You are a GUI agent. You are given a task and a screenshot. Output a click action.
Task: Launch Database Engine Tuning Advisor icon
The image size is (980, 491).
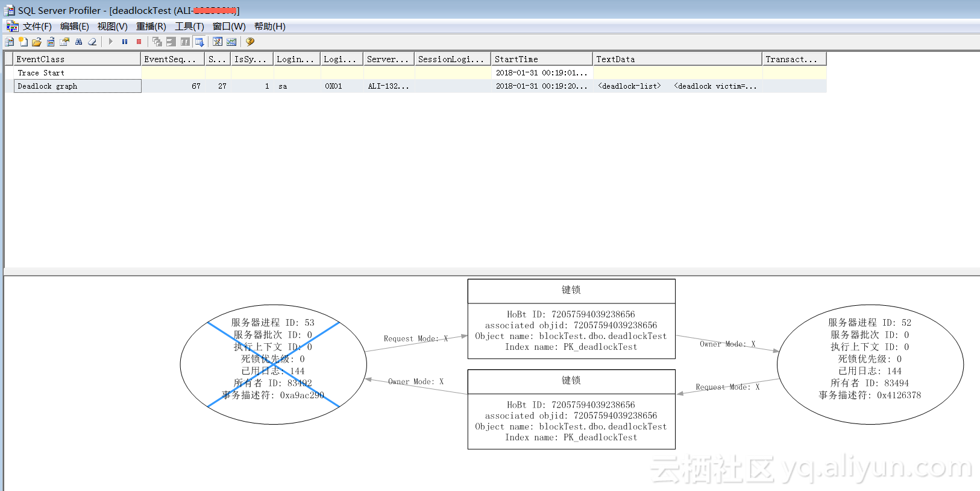tap(218, 42)
